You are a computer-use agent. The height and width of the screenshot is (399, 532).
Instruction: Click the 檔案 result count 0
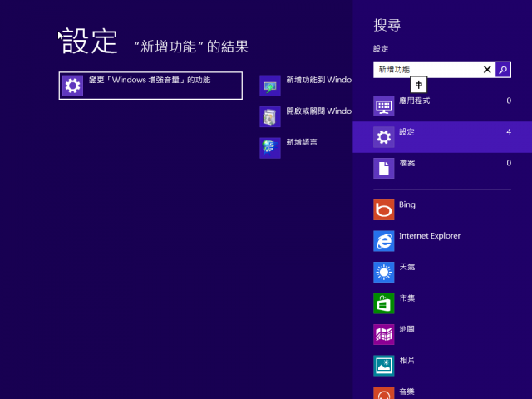click(x=509, y=163)
